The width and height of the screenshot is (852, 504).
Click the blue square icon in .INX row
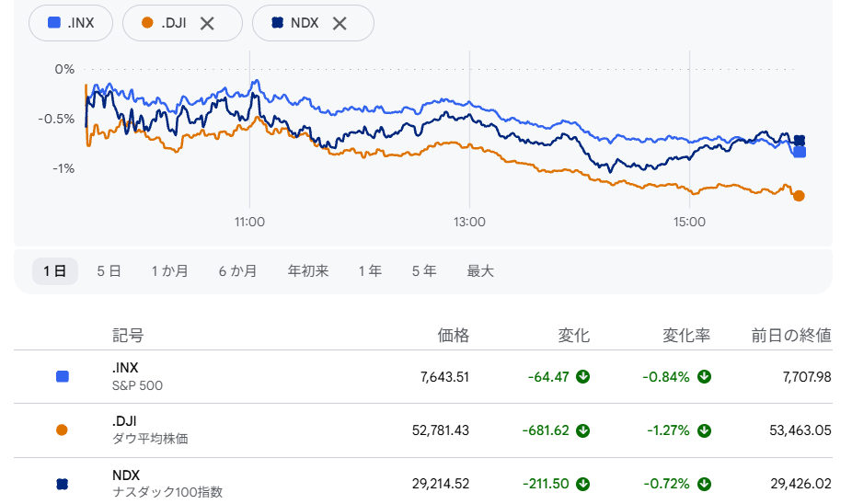63,376
